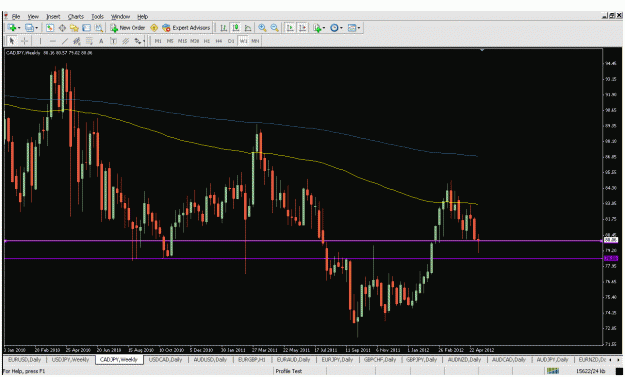Open the Insert menu
The image size is (625, 377).
(x=53, y=17)
